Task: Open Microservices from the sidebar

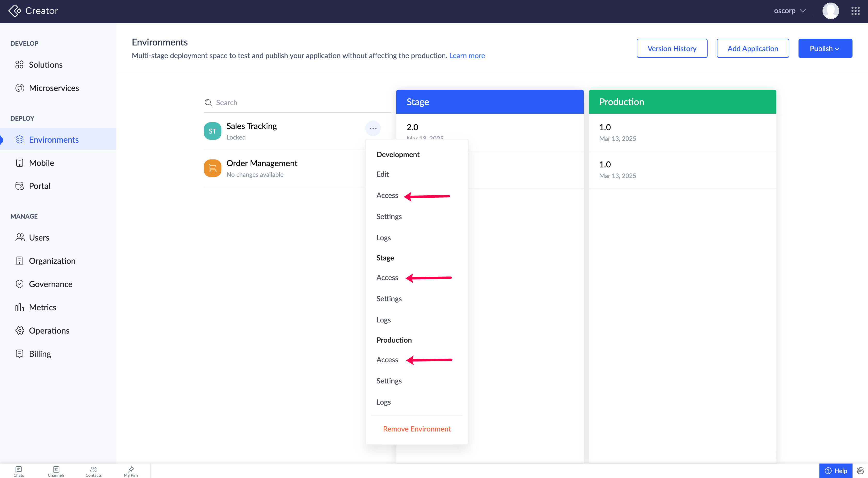Action: tap(53, 88)
